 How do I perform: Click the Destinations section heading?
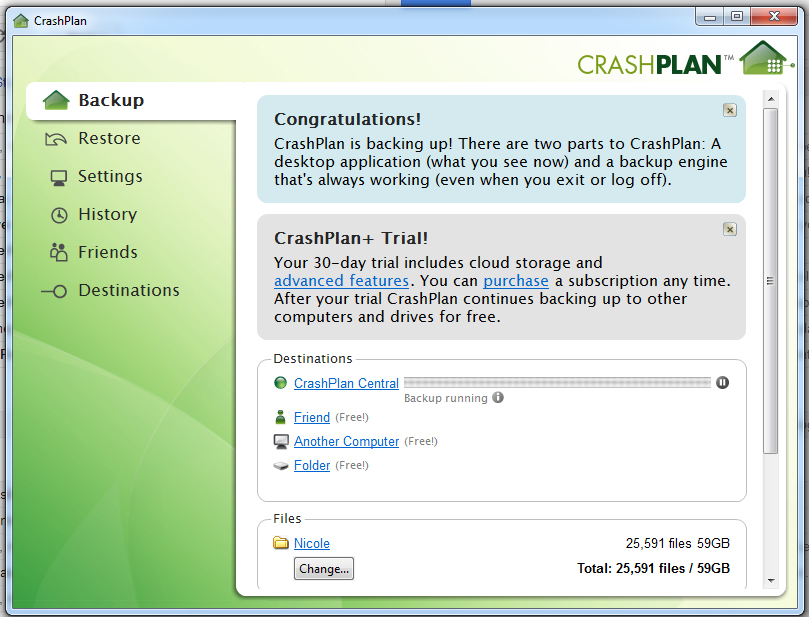click(x=313, y=359)
